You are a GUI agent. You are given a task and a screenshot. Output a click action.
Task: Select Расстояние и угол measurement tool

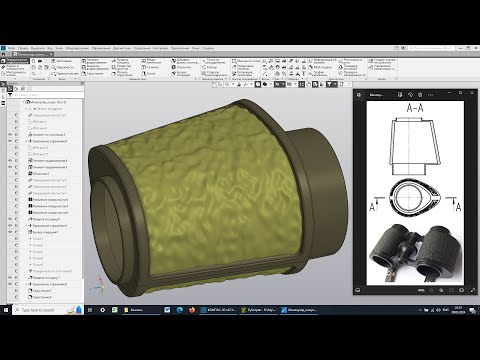(350, 61)
